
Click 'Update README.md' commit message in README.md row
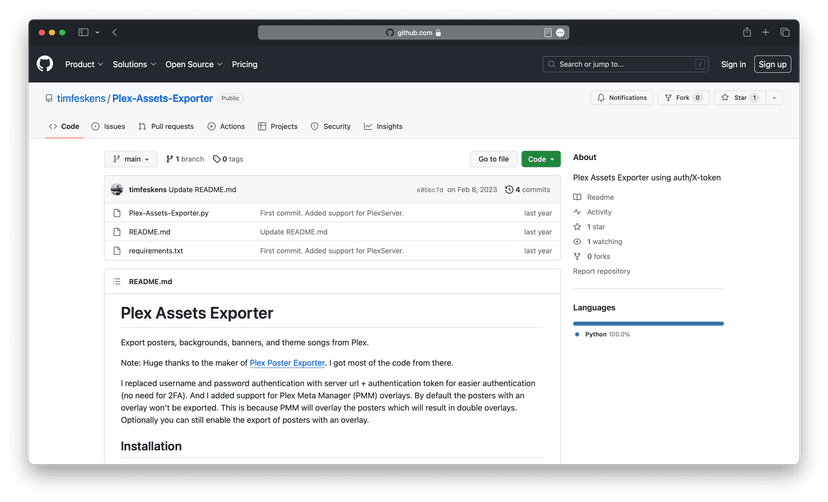(x=294, y=232)
